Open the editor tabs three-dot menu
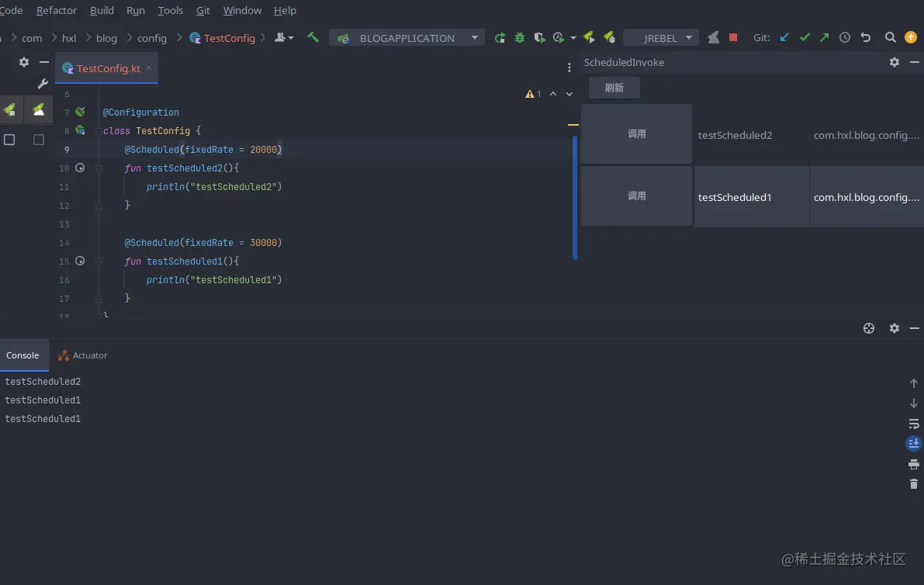 [569, 67]
